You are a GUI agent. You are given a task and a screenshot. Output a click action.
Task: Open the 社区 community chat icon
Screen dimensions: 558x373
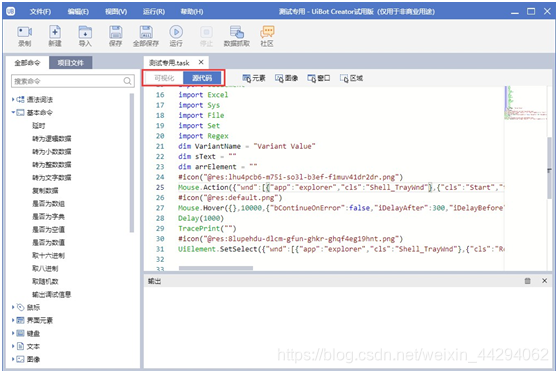pos(267,32)
